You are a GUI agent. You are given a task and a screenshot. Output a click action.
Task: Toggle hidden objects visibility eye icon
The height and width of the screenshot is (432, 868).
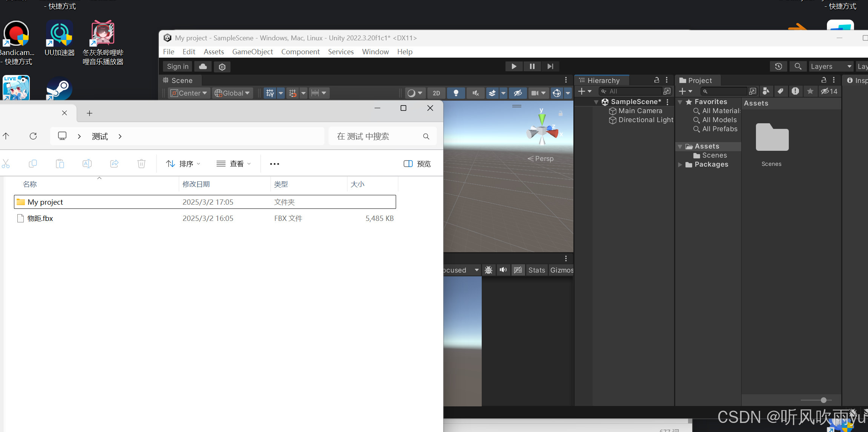pos(518,93)
